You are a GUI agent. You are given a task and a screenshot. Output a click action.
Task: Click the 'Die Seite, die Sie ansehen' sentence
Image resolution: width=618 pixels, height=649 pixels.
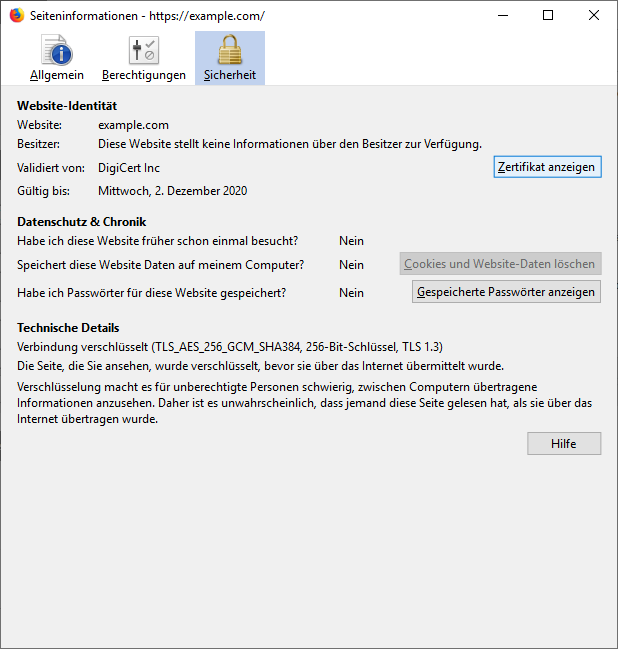(260, 366)
